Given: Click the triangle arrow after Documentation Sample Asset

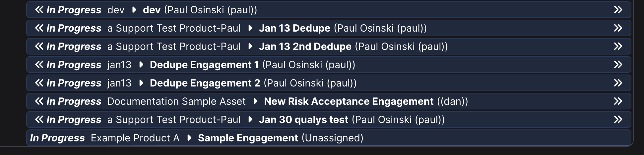Looking at the screenshot, I should [x=255, y=101].
